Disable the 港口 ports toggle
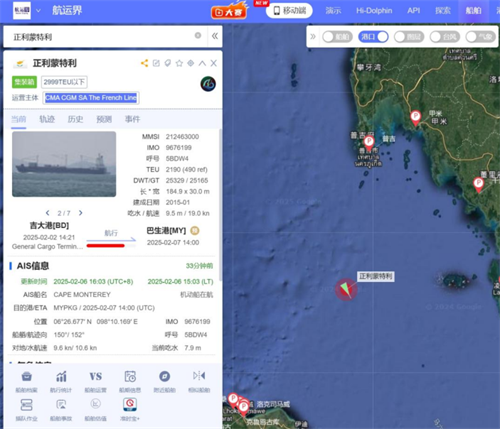 (373, 37)
